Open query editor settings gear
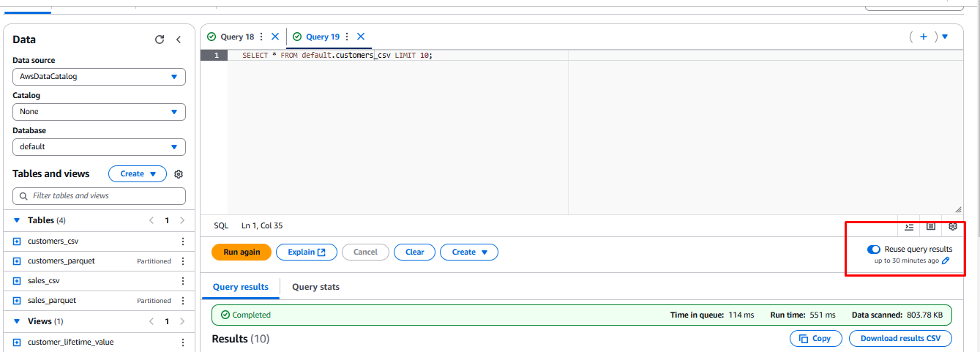This screenshot has height=352, width=980. click(x=952, y=227)
